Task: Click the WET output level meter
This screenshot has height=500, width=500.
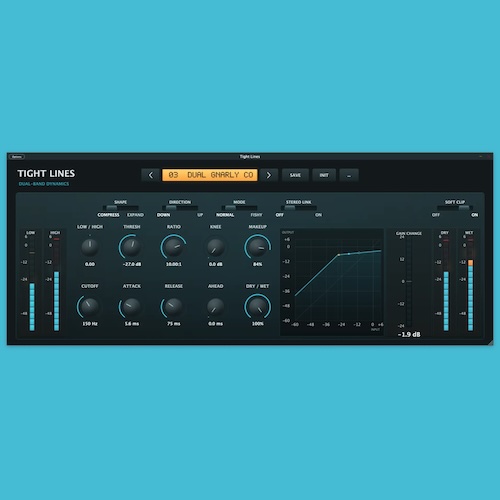Action: pyautogui.click(x=470, y=283)
